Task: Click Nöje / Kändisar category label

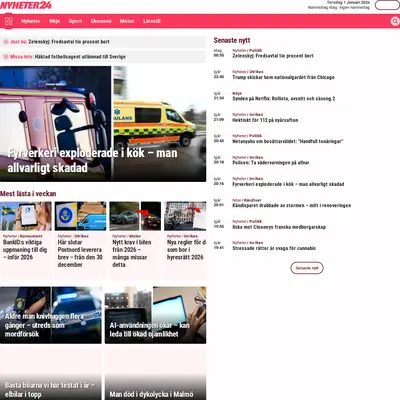Action: click(247, 200)
